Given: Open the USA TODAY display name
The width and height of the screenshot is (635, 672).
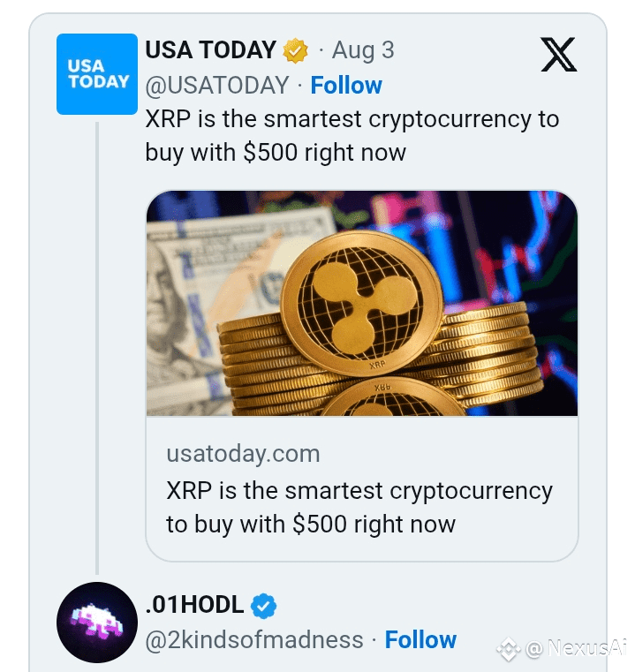Looking at the screenshot, I should pyautogui.click(x=210, y=49).
